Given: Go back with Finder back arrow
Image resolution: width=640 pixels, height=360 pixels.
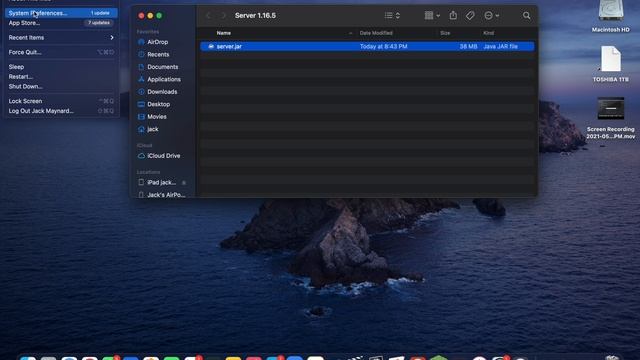Looking at the screenshot, I should (x=209, y=16).
